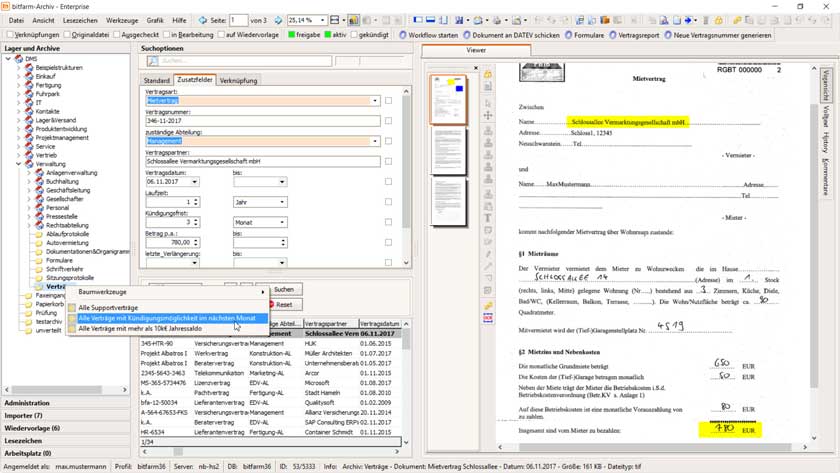Toggle the in Bearbeitung checkbox
840x473 pixels.
point(167,35)
